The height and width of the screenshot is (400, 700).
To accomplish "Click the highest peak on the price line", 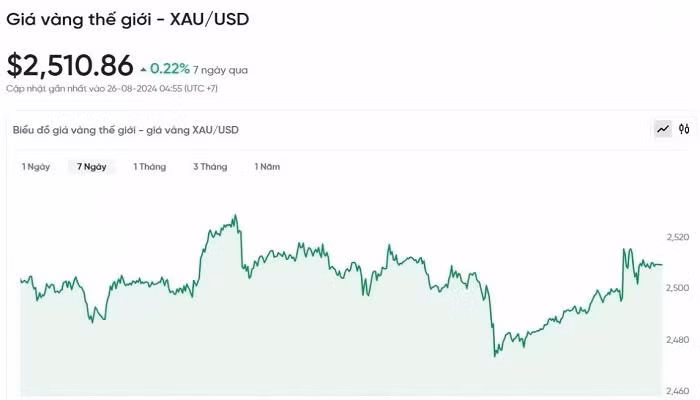I will coord(235,215).
